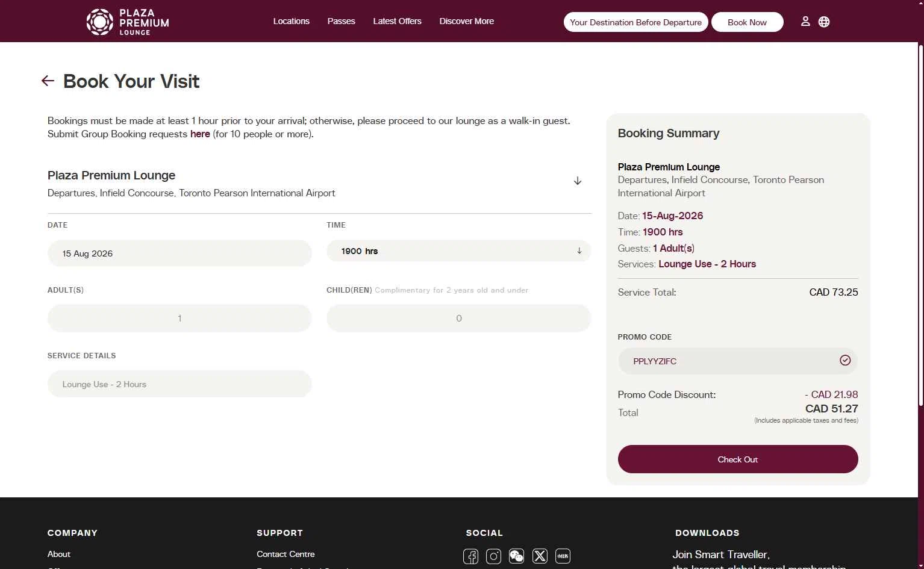
Task: Click the summary guests value 1 Adult(s)
Action: click(x=673, y=248)
